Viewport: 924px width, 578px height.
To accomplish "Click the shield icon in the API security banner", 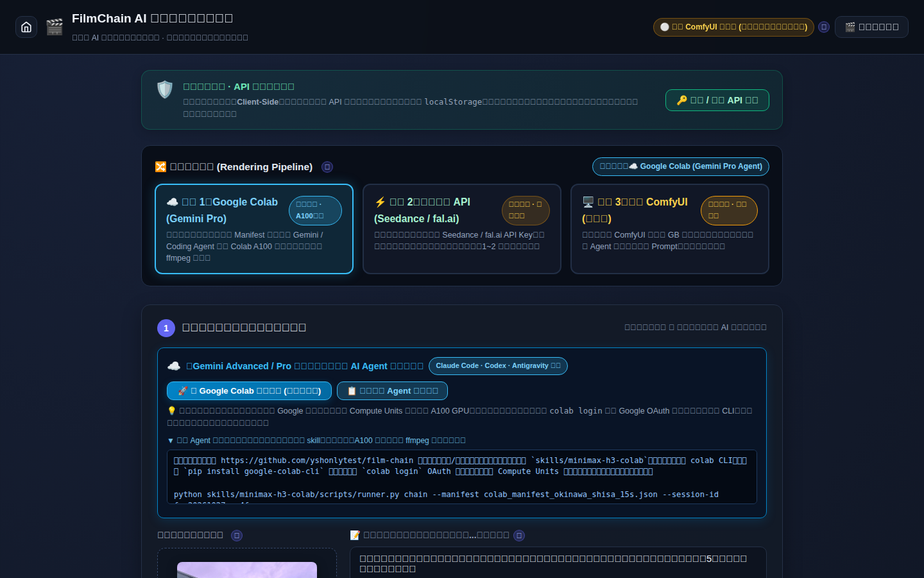I will click(x=165, y=90).
